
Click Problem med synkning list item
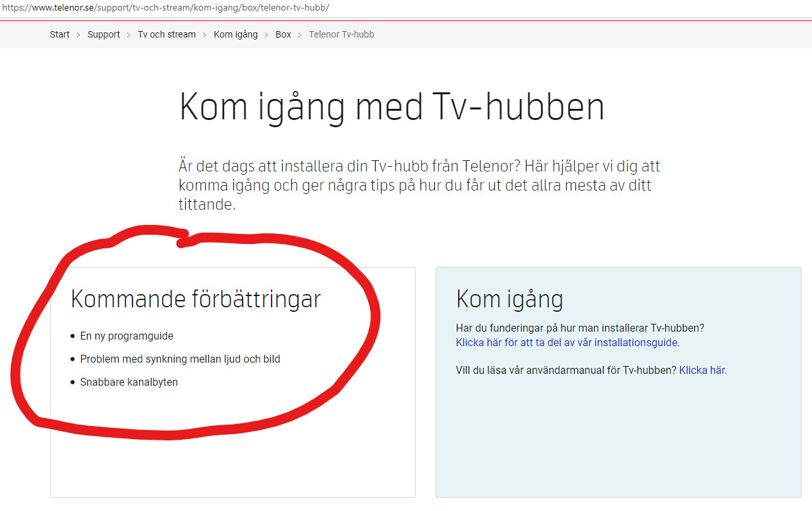point(180,359)
